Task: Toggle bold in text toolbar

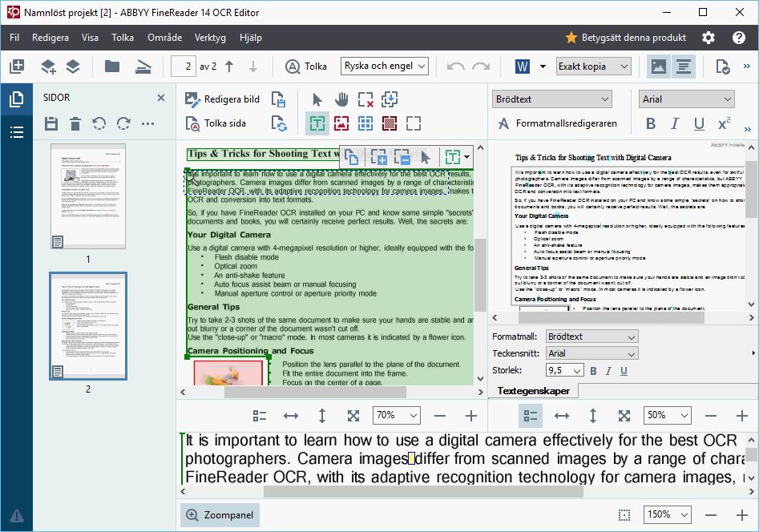Action: click(x=651, y=124)
